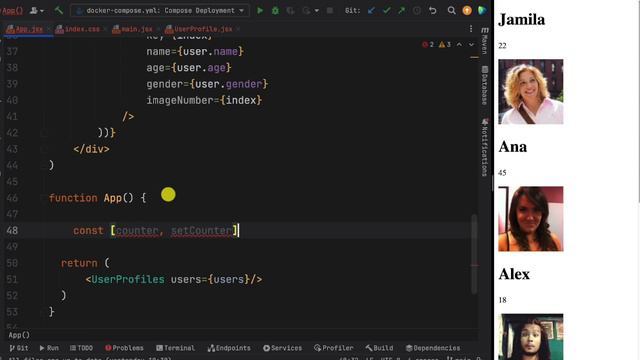Viewport: 640px width, 360px height.
Task: Open the TODO tool window
Action: [x=81, y=348]
